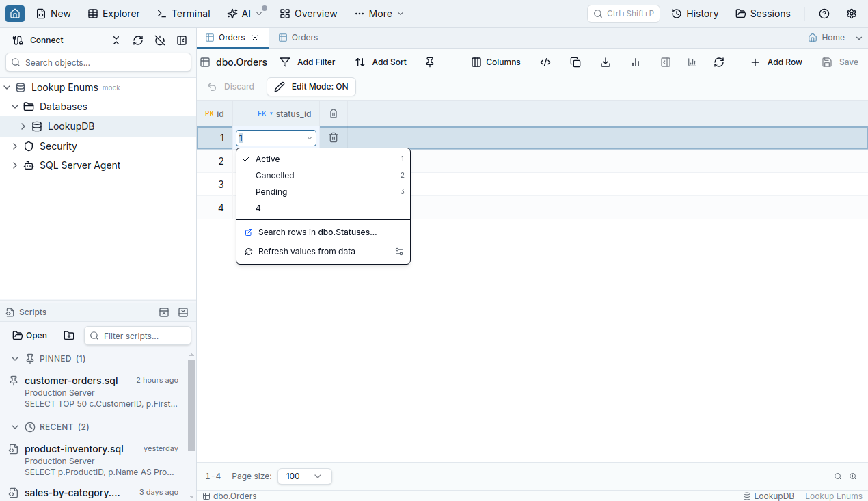Click the Filter scripts field
Viewport: 868px width, 501px height.
click(137, 336)
